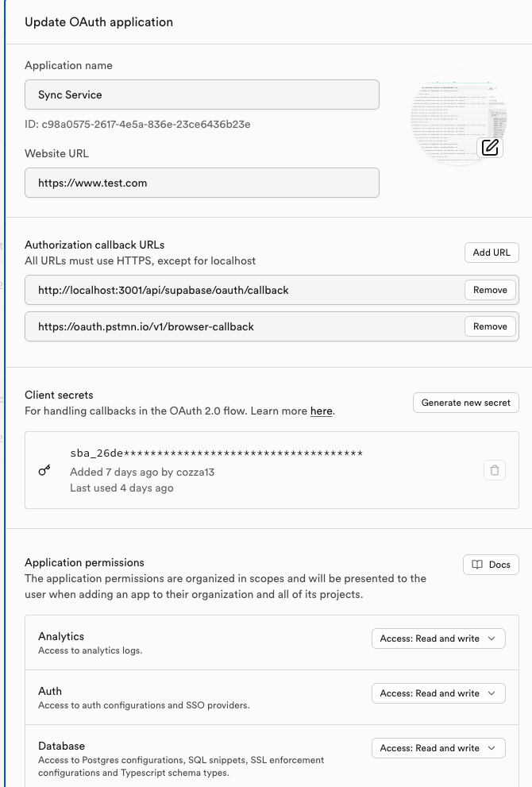The width and height of the screenshot is (532, 787).
Task: Click the oauth.pstmn.io callback URL field
Action: click(x=238, y=326)
